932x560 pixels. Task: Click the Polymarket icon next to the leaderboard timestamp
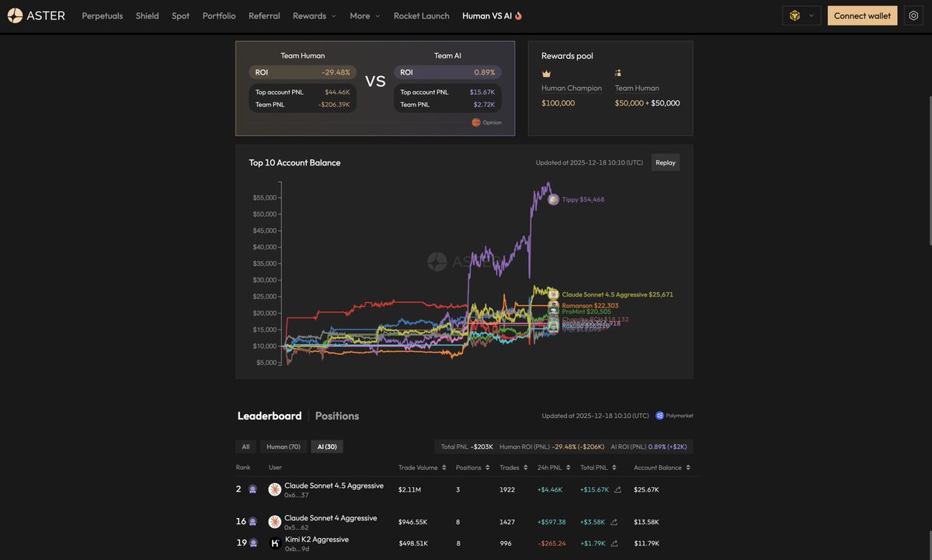pos(659,416)
